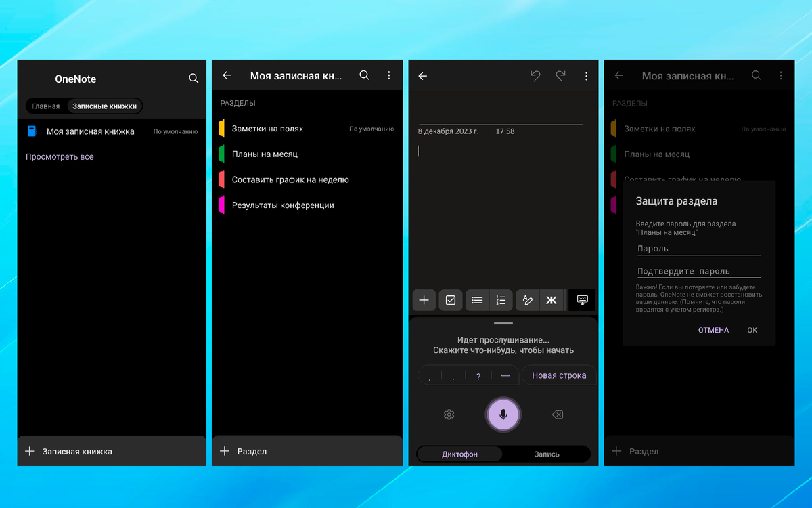Open the ink drawing pen tool
The height and width of the screenshot is (508, 812).
tap(528, 300)
